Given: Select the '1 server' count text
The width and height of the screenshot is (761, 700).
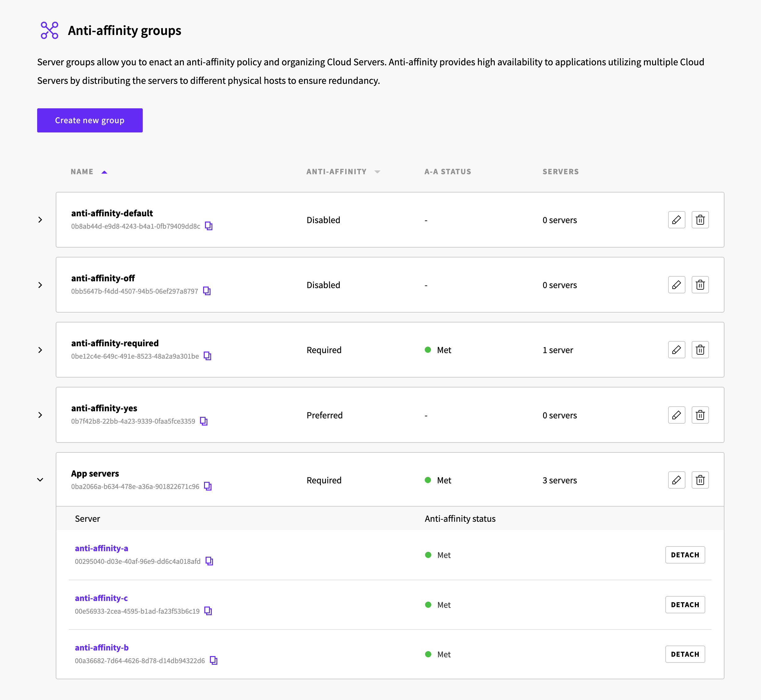Looking at the screenshot, I should coord(558,350).
